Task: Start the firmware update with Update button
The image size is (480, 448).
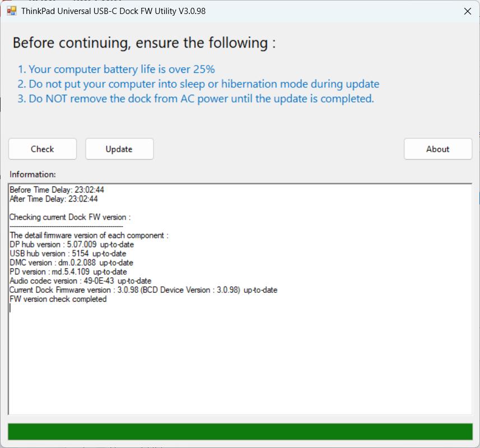Action: pos(119,149)
